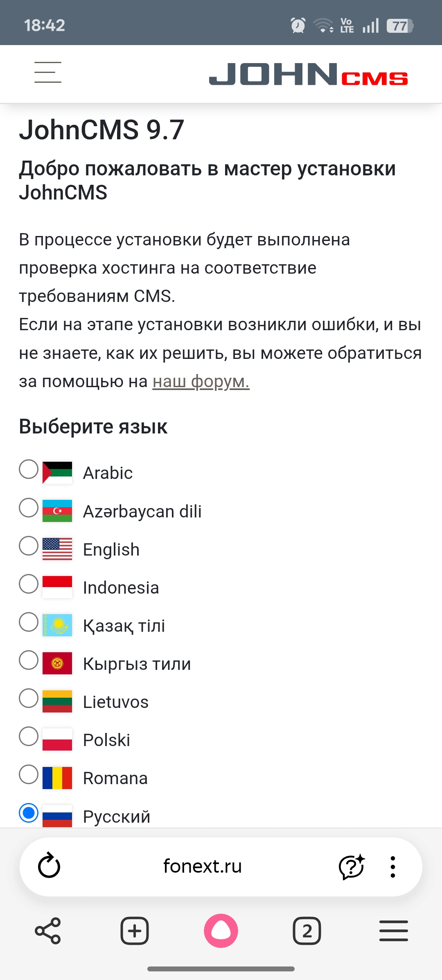The width and height of the screenshot is (442, 980).
Task: Select the Русский radio button
Action: [x=29, y=813]
